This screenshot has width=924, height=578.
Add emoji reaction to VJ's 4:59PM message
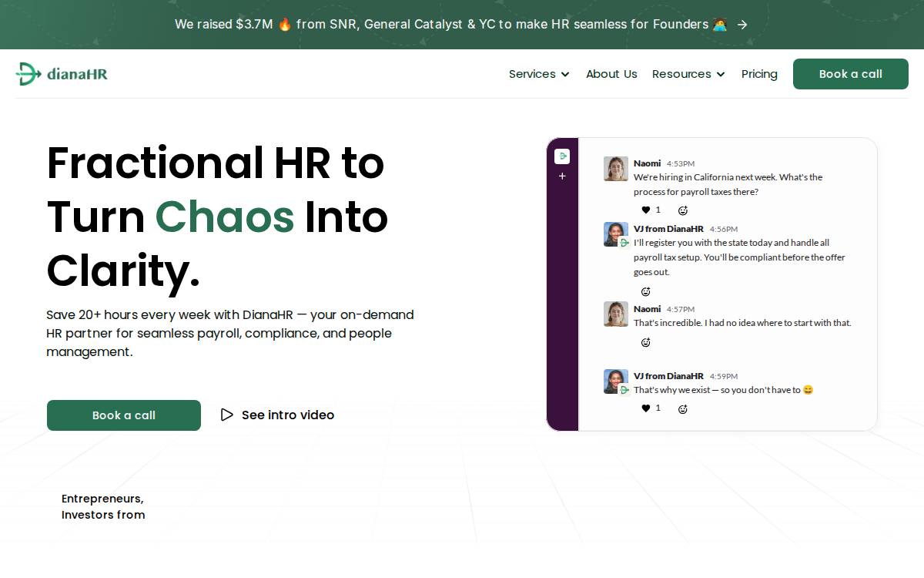point(682,409)
